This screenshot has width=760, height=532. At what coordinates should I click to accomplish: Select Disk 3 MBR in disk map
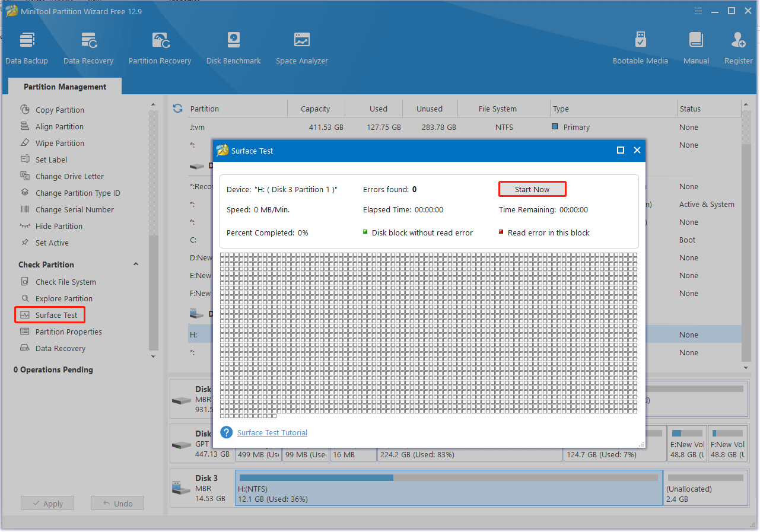pos(202,487)
